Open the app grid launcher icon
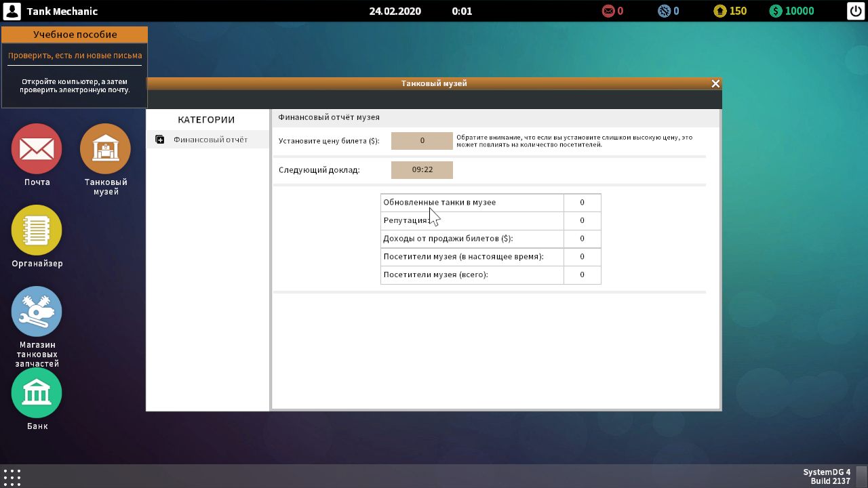868x488 pixels. point(12,476)
